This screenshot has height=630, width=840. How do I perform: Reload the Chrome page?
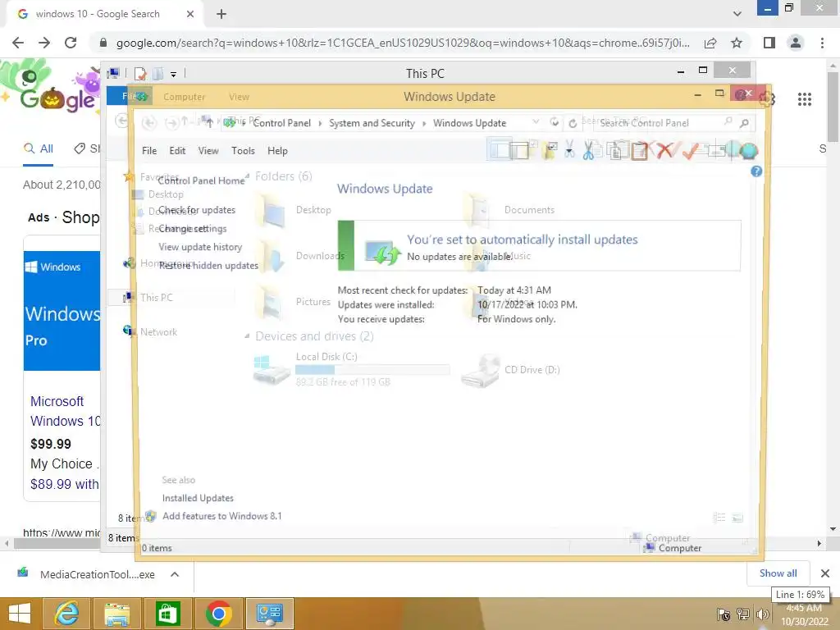point(71,43)
